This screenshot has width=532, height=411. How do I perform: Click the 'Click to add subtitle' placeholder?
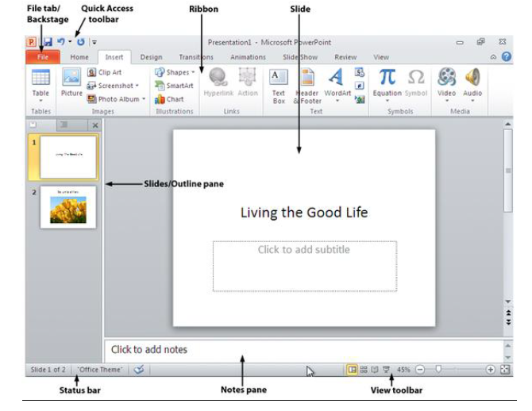pos(305,266)
